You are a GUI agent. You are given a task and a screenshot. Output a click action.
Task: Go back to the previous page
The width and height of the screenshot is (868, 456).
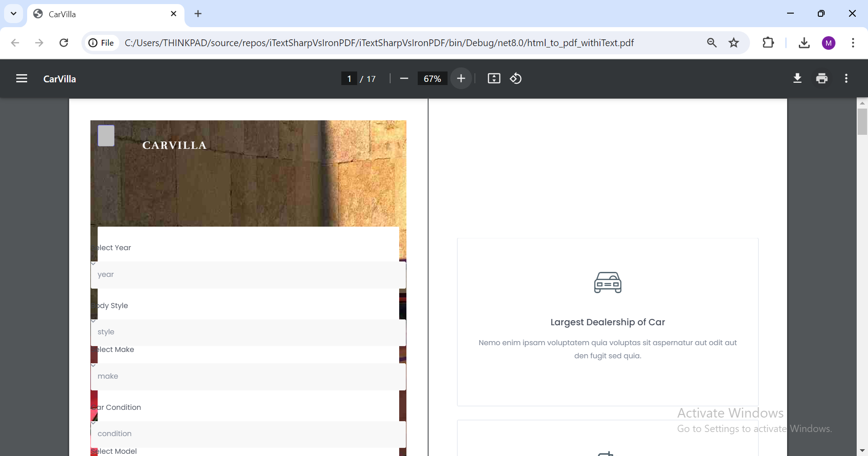15,43
